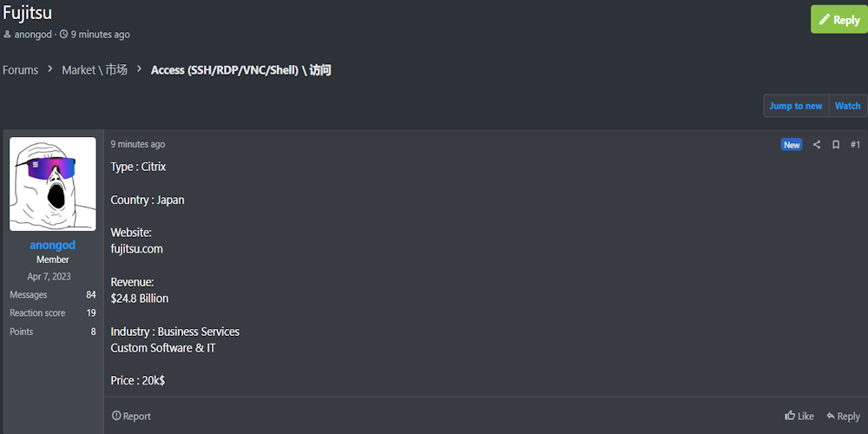Click the anongod username under the avatar

point(53,245)
